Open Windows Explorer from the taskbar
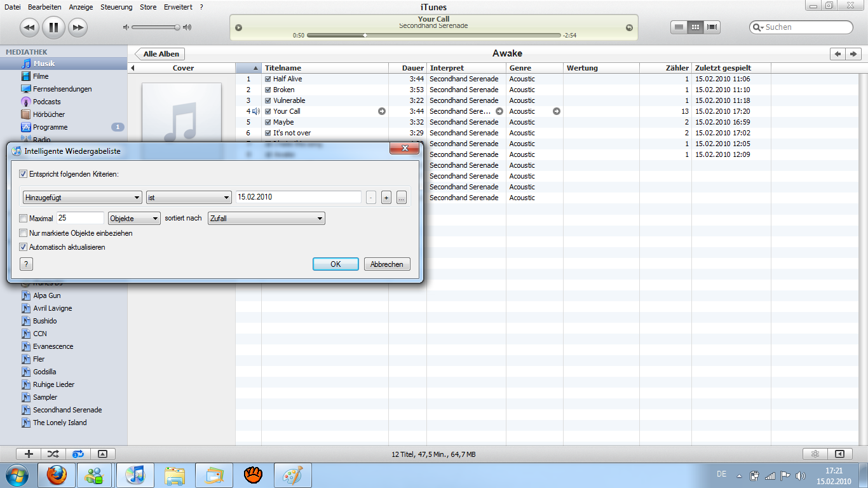868x488 pixels. click(x=174, y=475)
